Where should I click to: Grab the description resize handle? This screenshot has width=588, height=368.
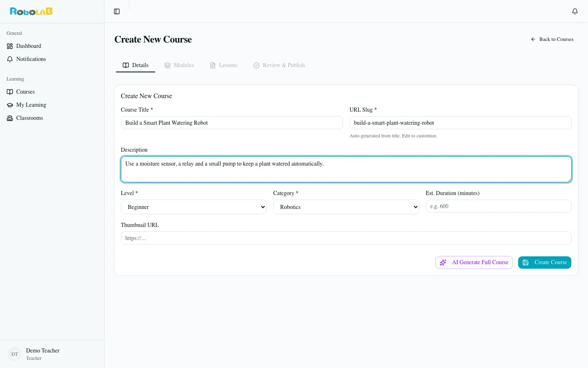point(569,180)
